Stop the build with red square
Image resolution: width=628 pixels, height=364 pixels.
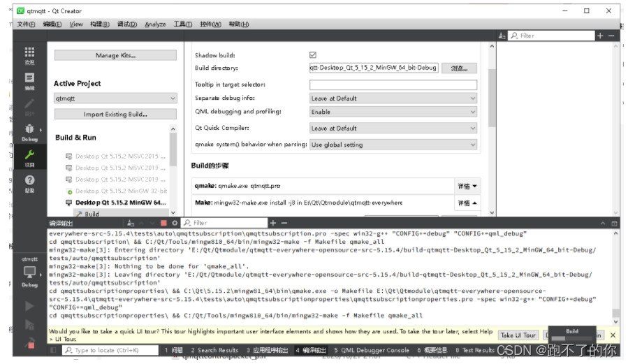tap(163, 223)
